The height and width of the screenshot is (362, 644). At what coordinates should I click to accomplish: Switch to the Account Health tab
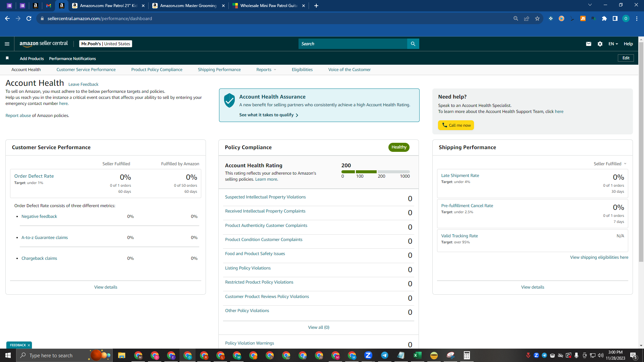tap(26, 70)
